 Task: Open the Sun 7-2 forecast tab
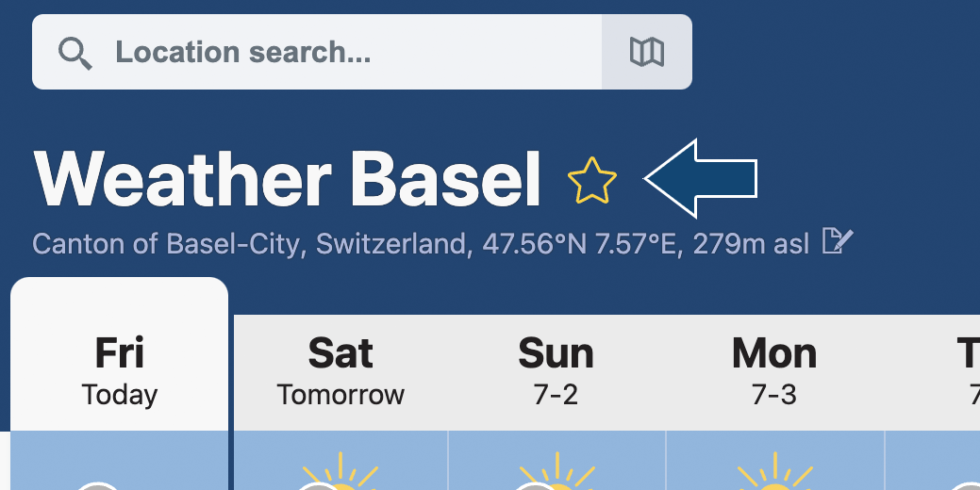tap(556, 372)
